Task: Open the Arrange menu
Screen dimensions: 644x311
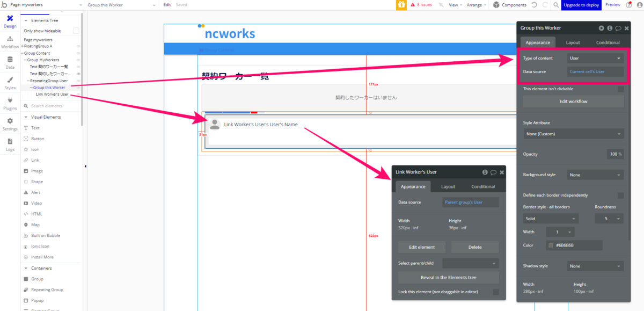Action: coord(477,5)
